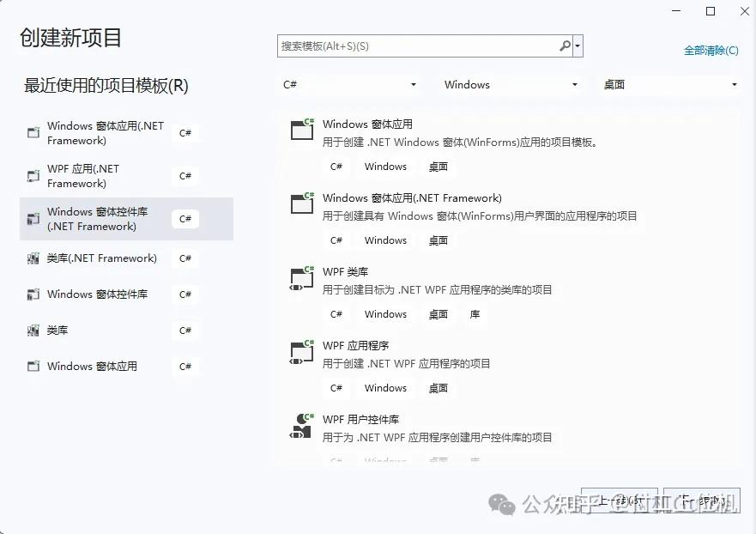Click icon of recent Windows 窗体控件库 without .NET Framework

pos(33,294)
